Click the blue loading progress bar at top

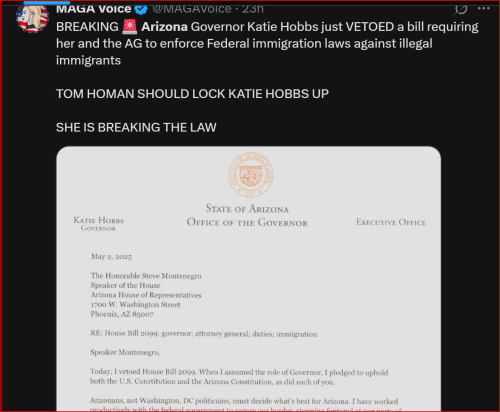47,2
